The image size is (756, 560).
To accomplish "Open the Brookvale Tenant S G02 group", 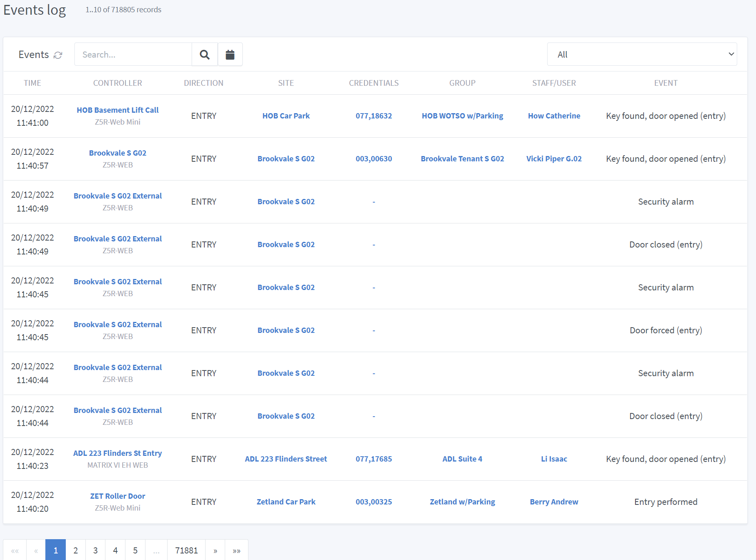I will 462,158.
